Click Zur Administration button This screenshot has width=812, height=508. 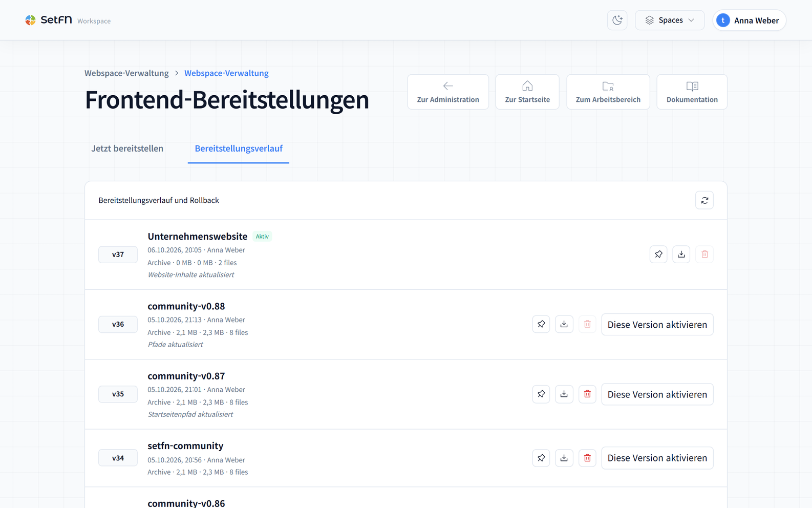click(x=448, y=92)
